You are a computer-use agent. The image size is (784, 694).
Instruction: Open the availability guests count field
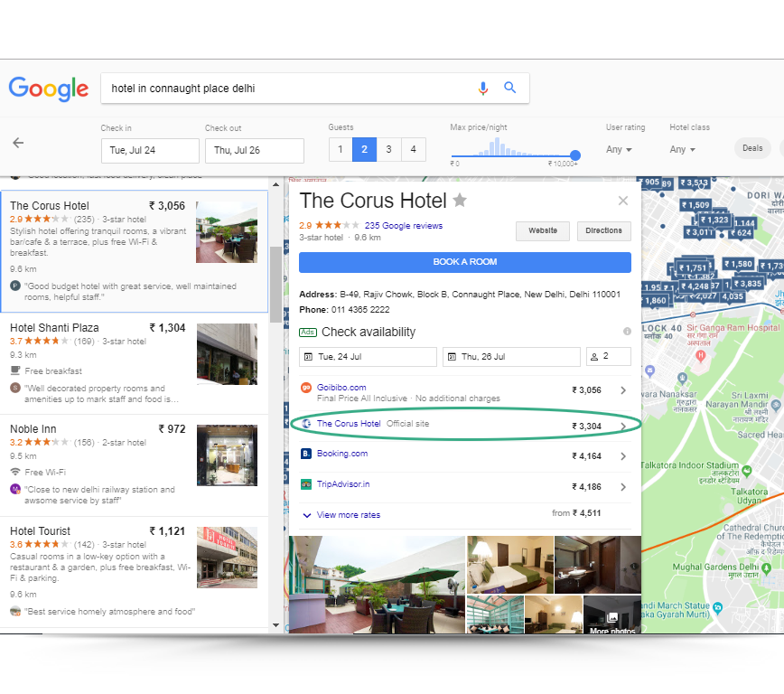tap(609, 357)
